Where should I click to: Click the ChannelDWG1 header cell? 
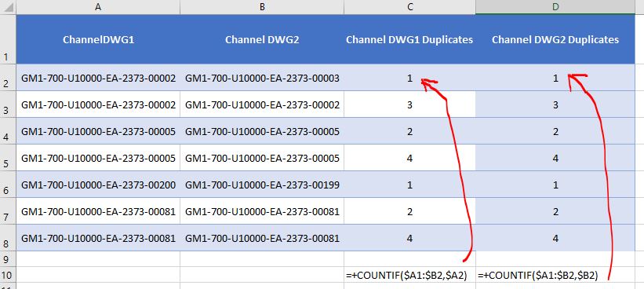click(x=98, y=39)
